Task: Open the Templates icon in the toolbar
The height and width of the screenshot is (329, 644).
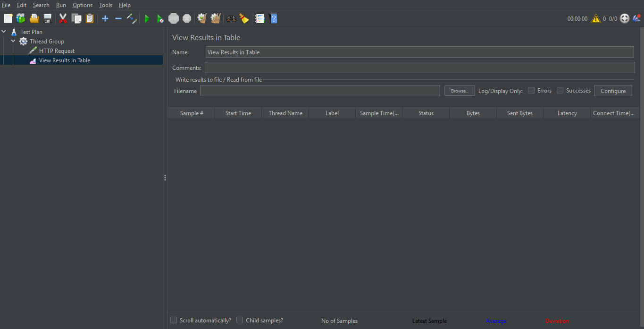Action: [x=21, y=18]
